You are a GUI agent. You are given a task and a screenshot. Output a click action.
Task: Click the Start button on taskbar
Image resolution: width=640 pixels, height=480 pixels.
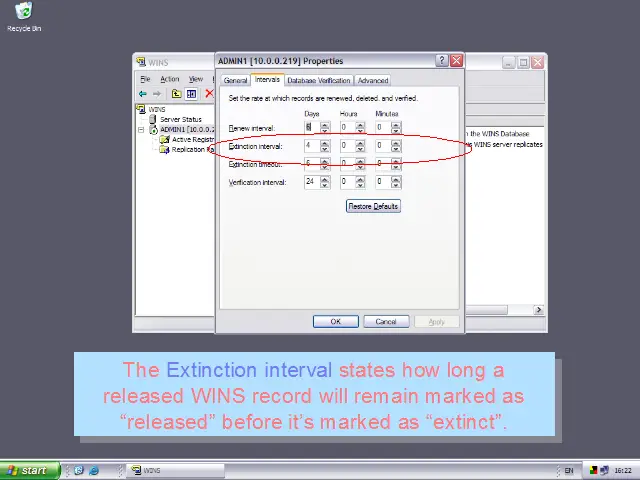click(x=29, y=470)
